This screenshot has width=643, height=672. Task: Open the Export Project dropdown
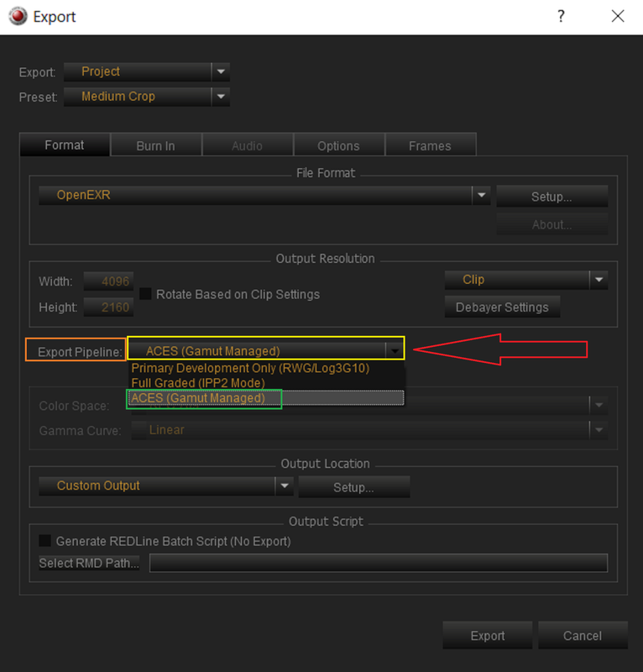click(x=147, y=71)
